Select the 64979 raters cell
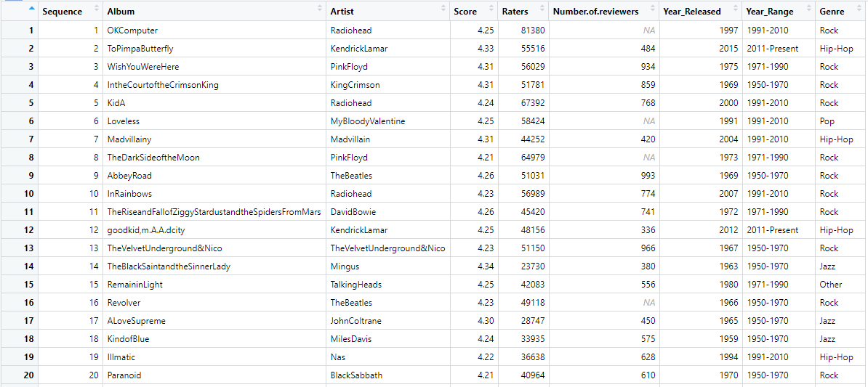868x387 pixels. [523, 158]
